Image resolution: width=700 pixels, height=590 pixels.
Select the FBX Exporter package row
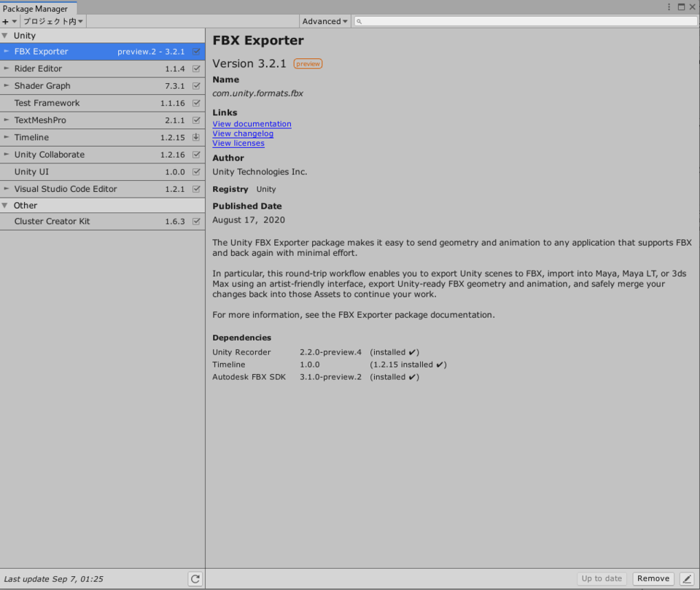tap(102, 51)
